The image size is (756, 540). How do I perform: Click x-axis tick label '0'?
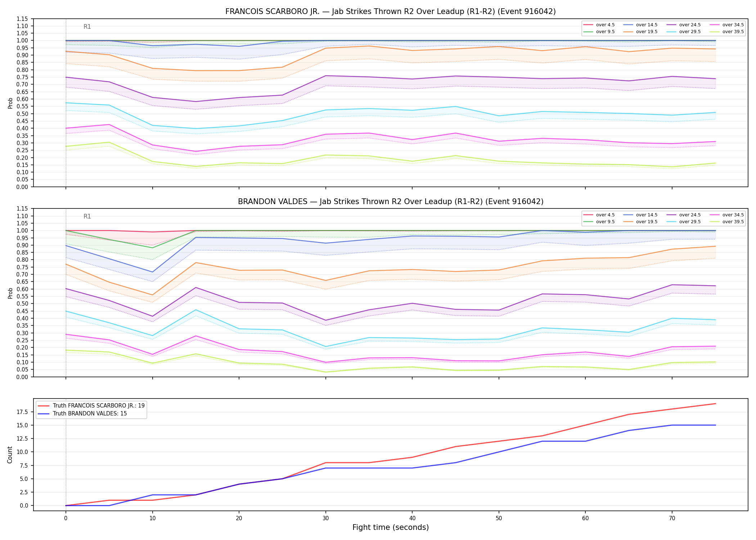click(66, 518)
